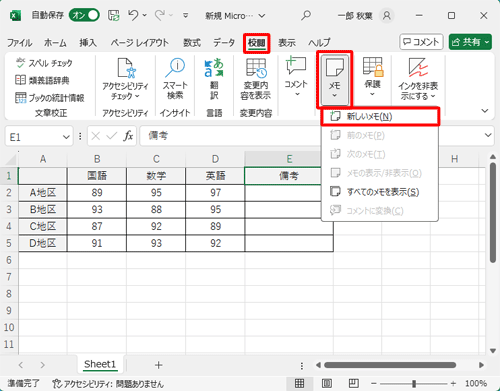The height and width of the screenshot is (391, 500).
Task: Switch to the ホーム tab
Action: [55, 43]
